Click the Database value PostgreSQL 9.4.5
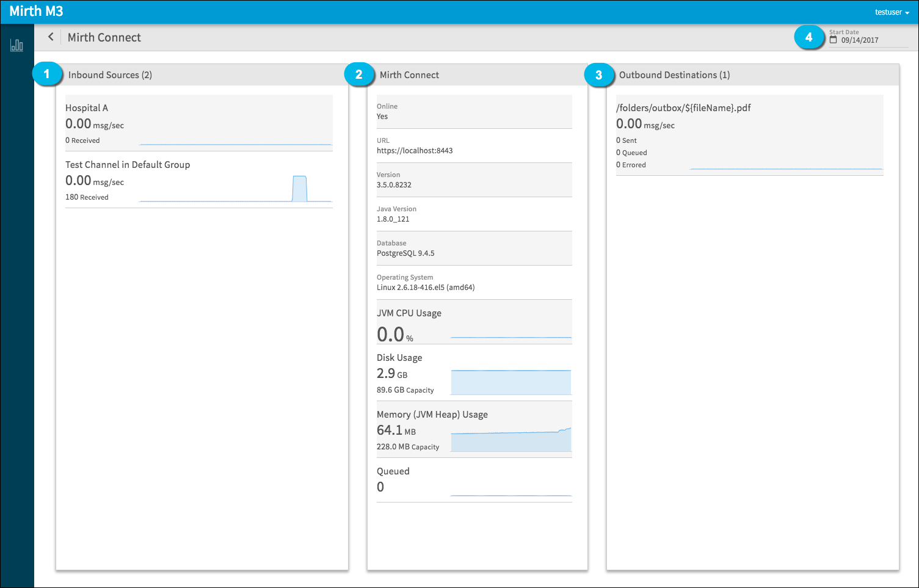The image size is (919, 588). (405, 253)
